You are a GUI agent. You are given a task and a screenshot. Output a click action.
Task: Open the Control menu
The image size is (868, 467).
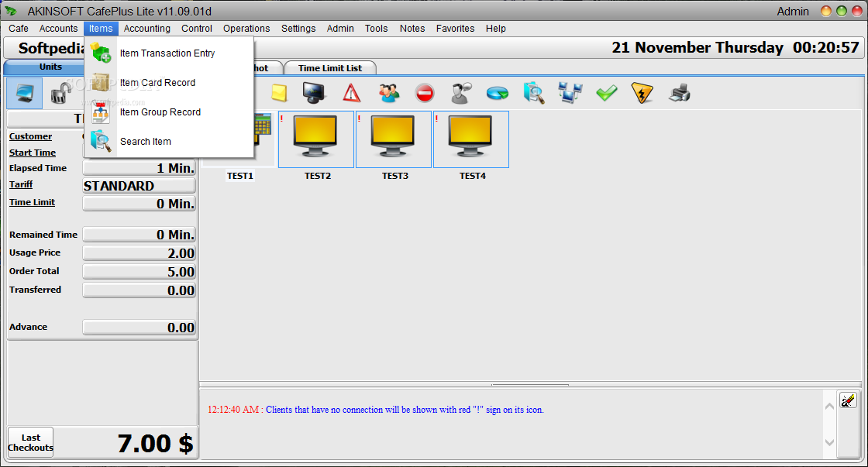pyautogui.click(x=197, y=28)
